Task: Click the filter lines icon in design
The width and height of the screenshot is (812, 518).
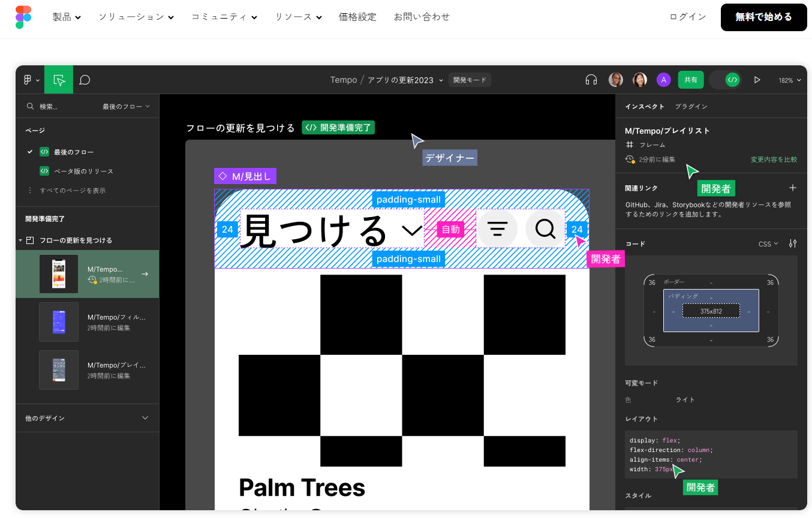Action: [497, 228]
